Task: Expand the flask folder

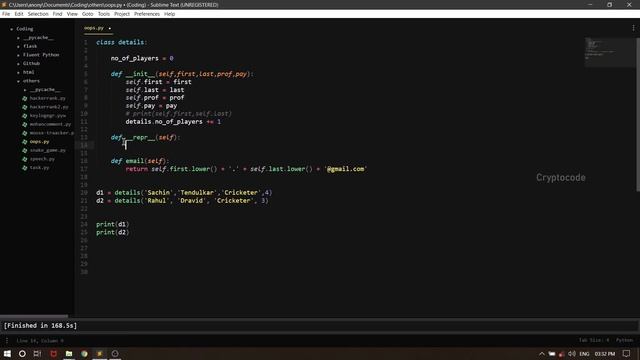Action: pos(18,47)
